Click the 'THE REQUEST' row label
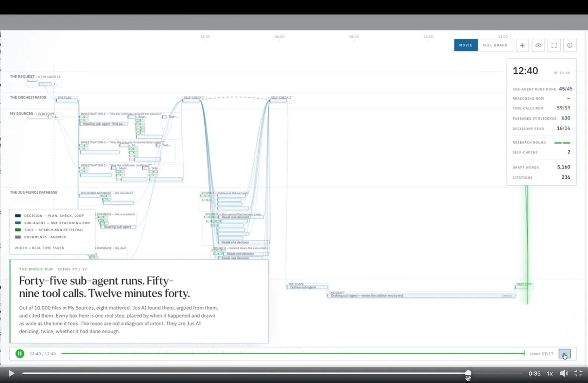The image size is (588, 383). coord(22,77)
